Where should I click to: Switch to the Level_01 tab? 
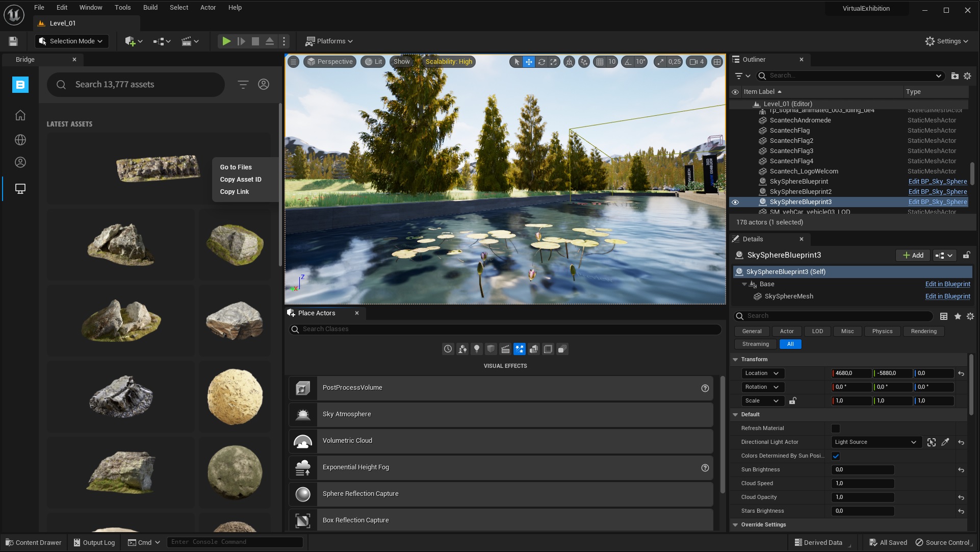65,23
